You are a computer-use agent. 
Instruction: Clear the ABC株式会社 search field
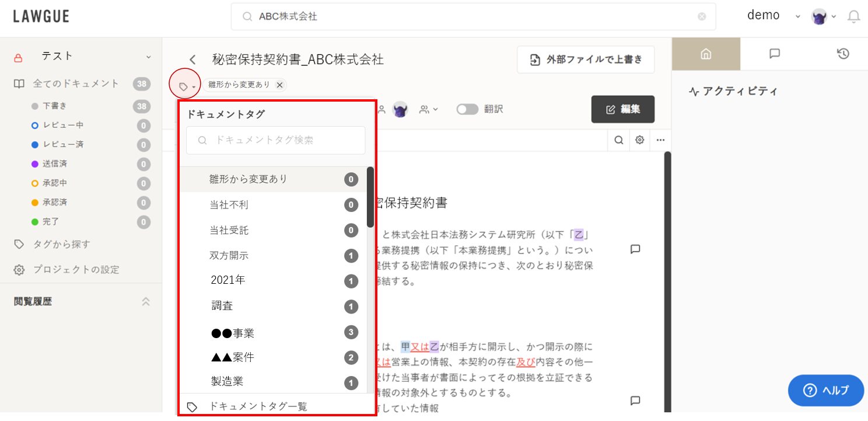702,17
